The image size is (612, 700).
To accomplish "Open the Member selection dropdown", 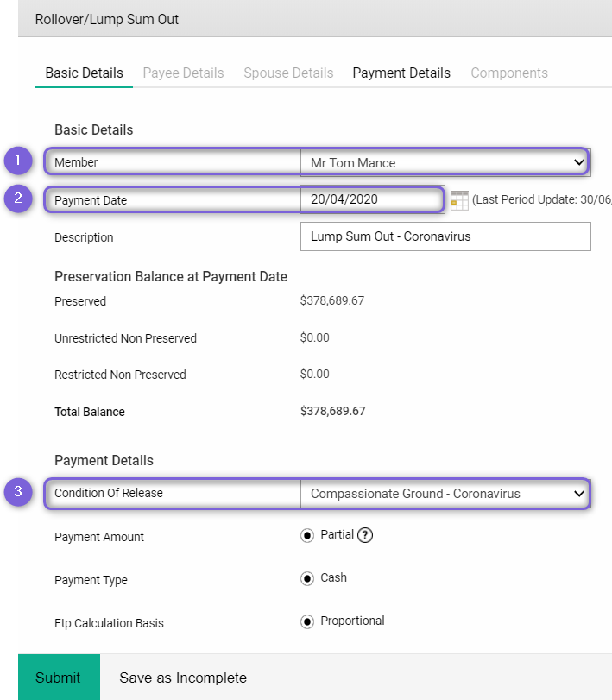I will coord(445,162).
